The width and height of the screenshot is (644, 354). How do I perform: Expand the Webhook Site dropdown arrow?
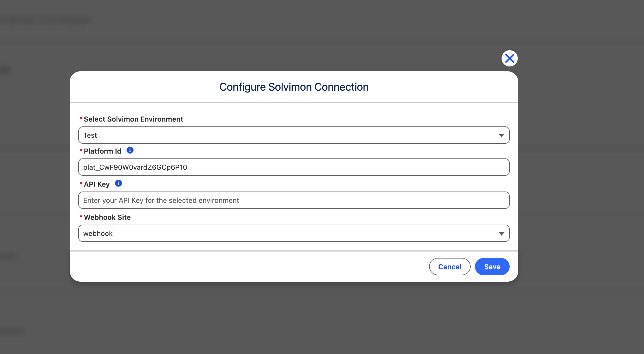[x=501, y=233]
